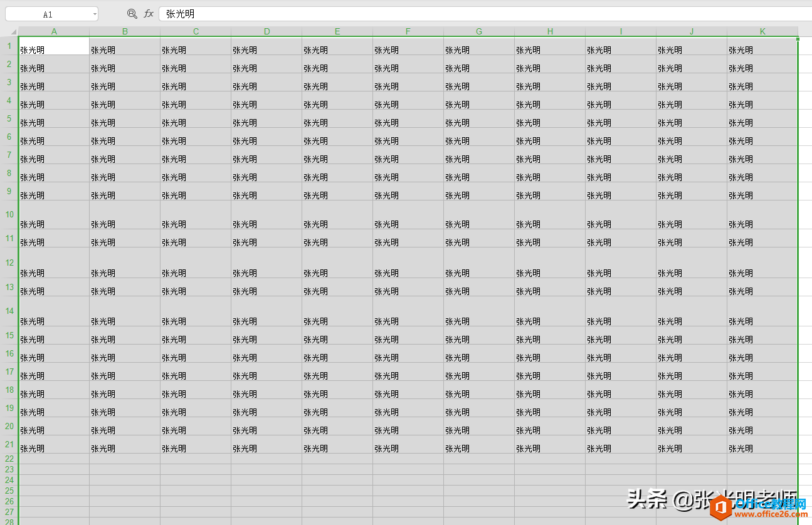Select column E header
The image size is (812, 525).
point(337,31)
